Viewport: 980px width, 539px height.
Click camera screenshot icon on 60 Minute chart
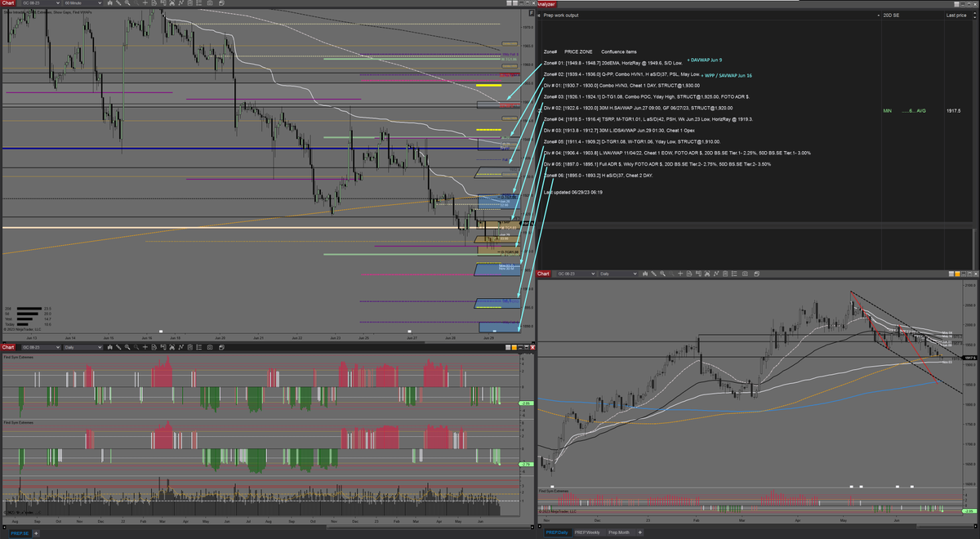pos(210,3)
